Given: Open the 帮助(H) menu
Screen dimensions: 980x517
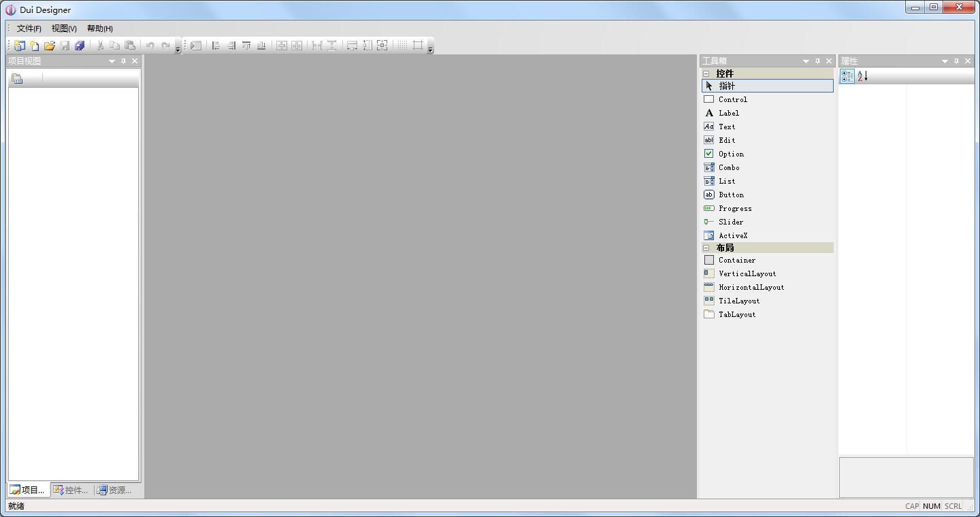Looking at the screenshot, I should tap(99, 29).
